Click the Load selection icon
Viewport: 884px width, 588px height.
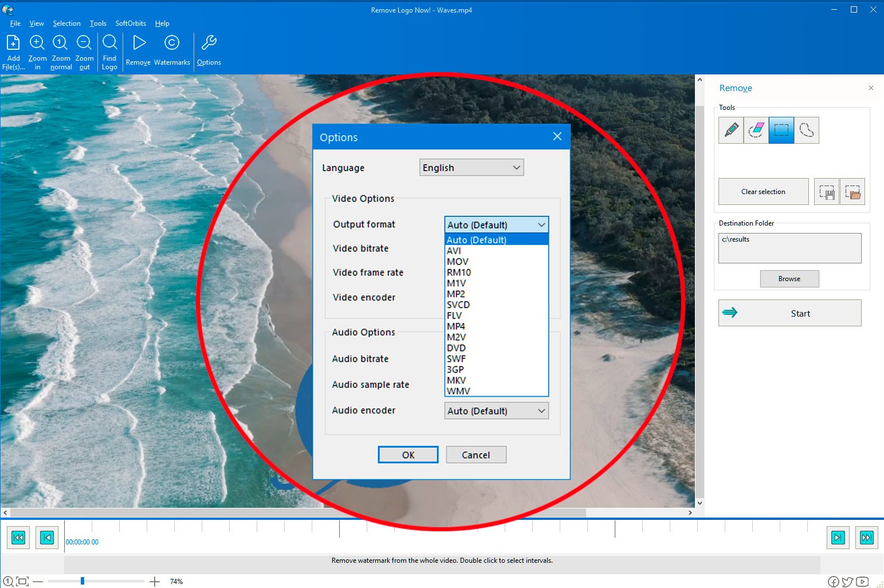point(852,192)
